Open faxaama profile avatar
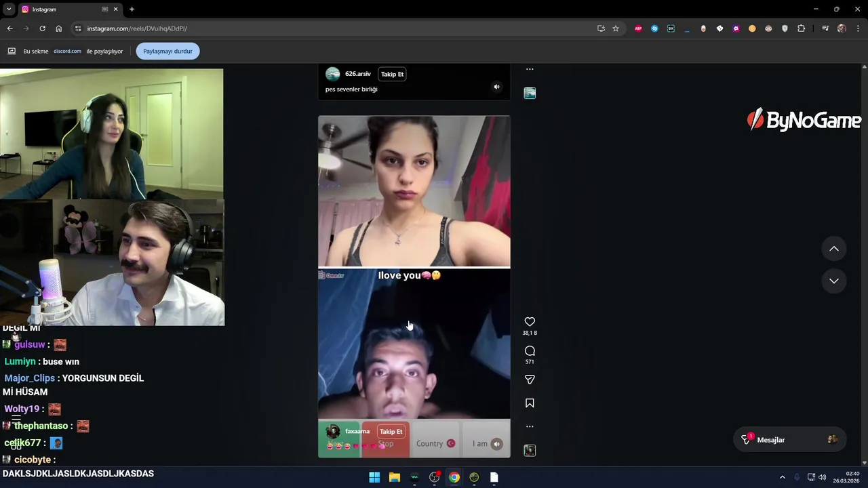The image size is (868, 488). (332, 431)
